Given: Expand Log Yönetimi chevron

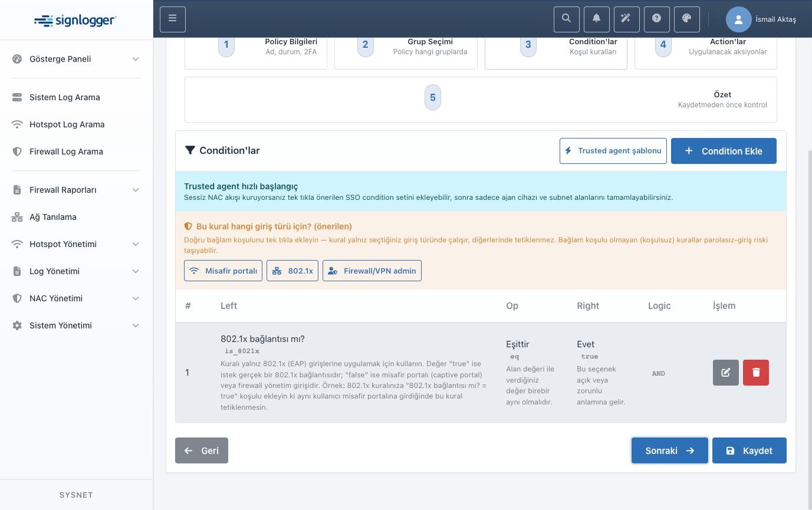Looking at the screenshot, I should [136, 271].
